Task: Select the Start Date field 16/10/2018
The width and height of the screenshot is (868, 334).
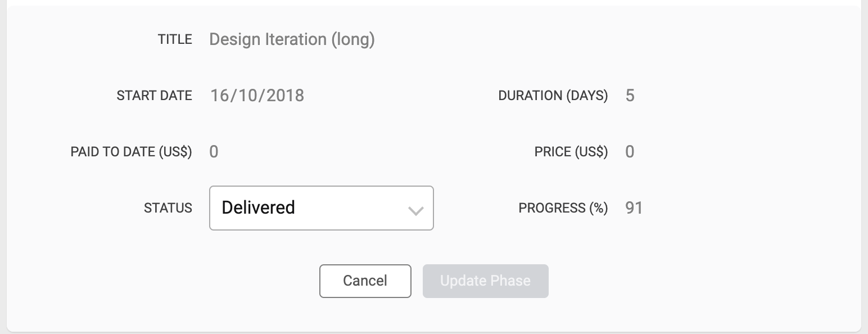Action: [257, 96]
